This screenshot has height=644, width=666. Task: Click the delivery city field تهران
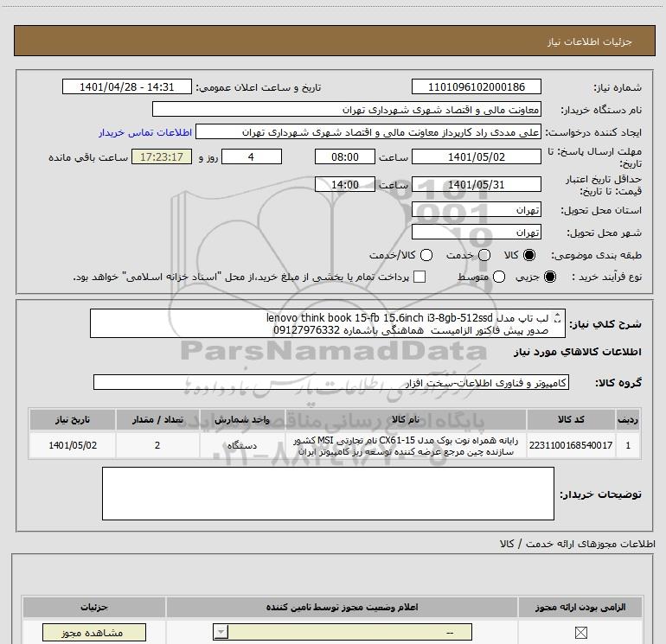(476, 232)
